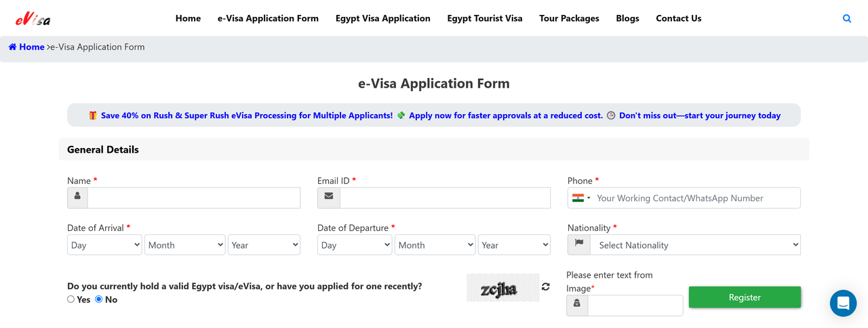Open Egypt Tourist Visa menu item

pos(485,18)
